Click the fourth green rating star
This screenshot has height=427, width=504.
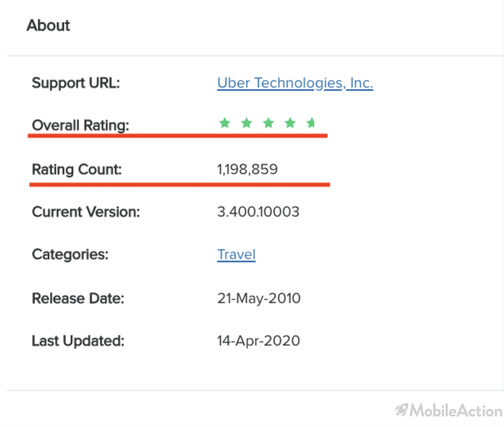click(290, 123)
